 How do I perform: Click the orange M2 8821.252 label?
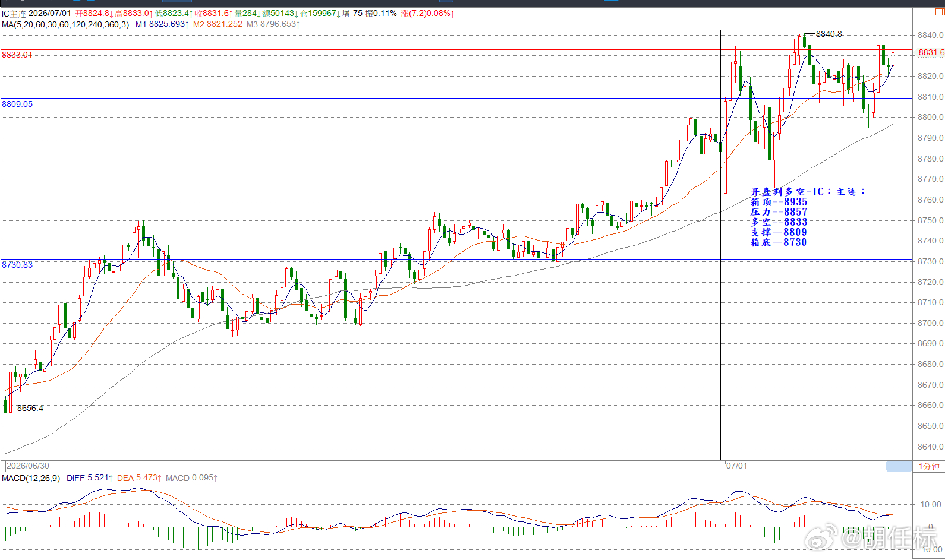click(218, 24)
